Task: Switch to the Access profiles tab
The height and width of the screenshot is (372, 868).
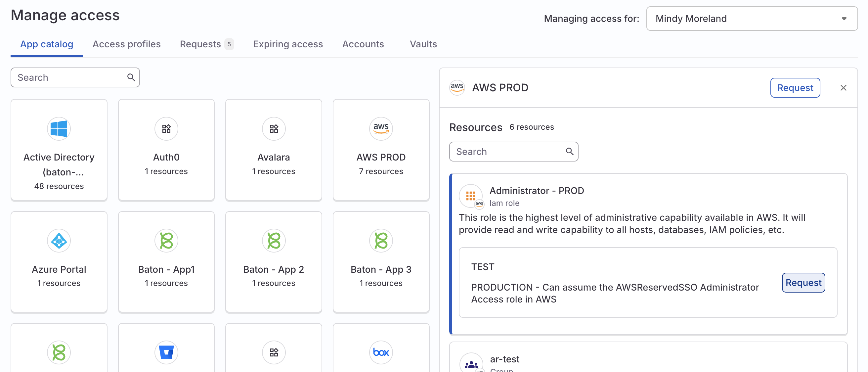Action: tap(126, 44)
